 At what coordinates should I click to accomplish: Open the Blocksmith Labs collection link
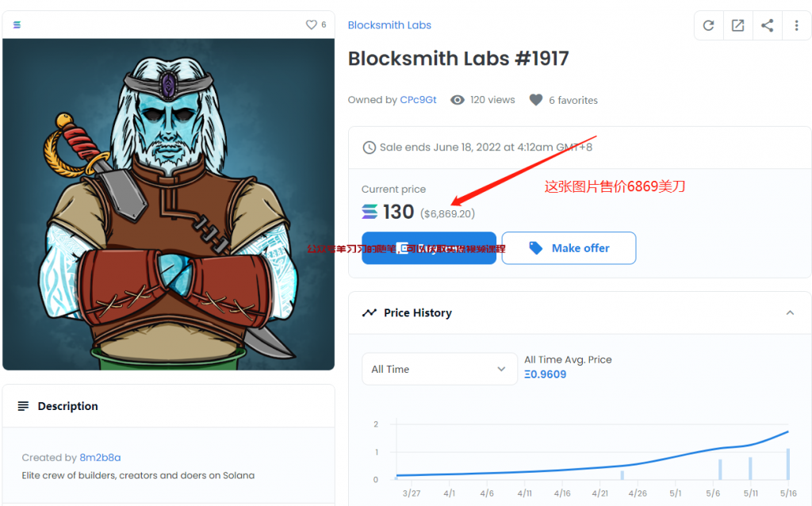[389, 25]
